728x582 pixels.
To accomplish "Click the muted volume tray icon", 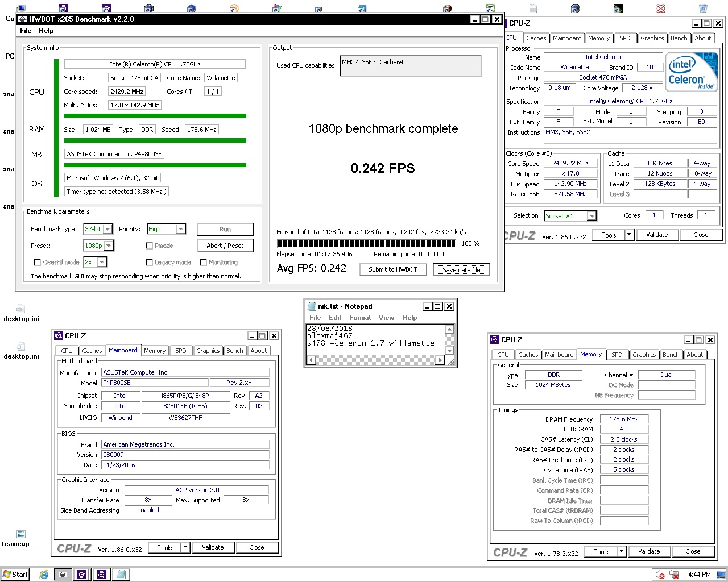I will click(x=660, y=575).
